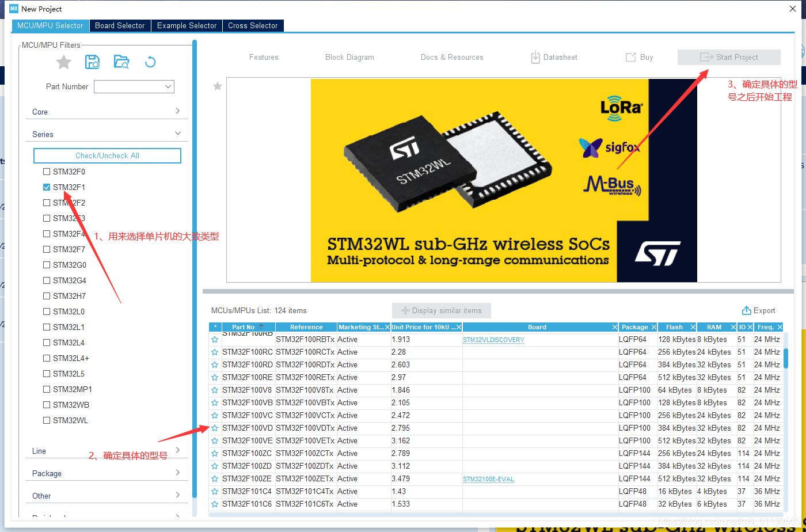Image resolution: width=806 pixels, height=532 pixels.
Task: Check the STM32MP1 series checkbox
Action: coord(47,389)
